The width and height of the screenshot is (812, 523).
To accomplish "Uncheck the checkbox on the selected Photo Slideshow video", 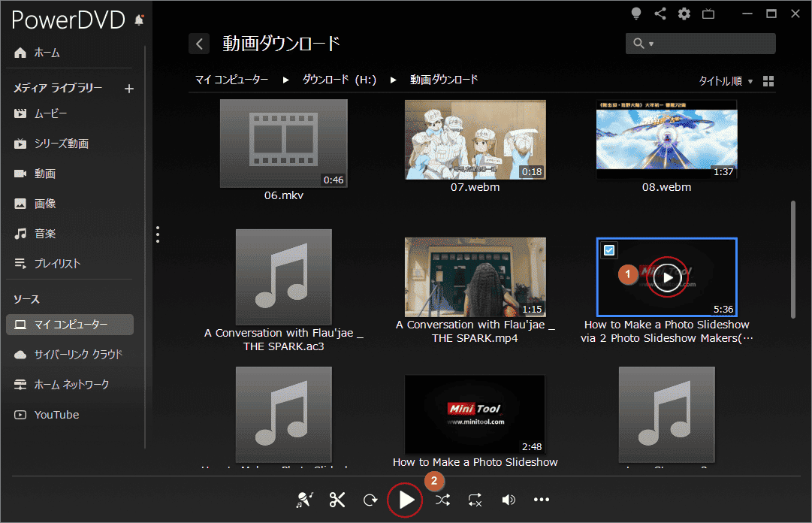I will point(609,251).
